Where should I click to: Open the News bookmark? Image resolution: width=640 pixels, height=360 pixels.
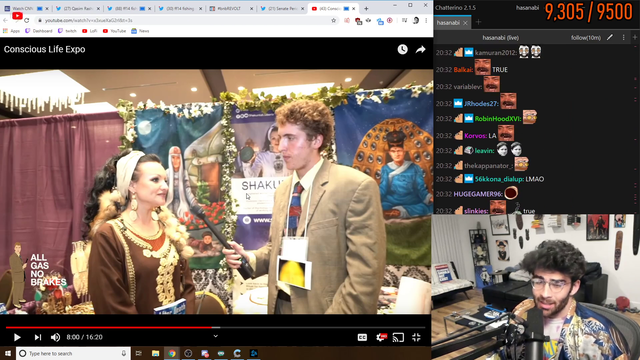click(x=140, y=31)
